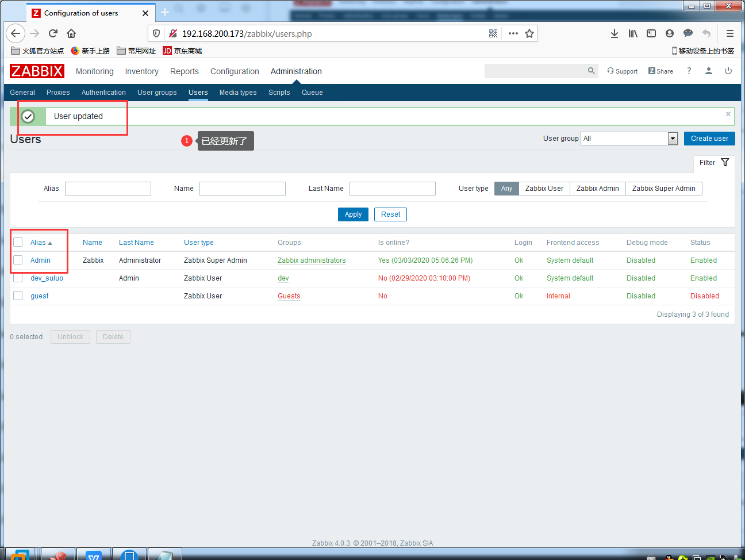Open the Zabbix administrators group link
Image resolution: width=745 pixels, height=560 pixels.
click(x=312, y=260)
